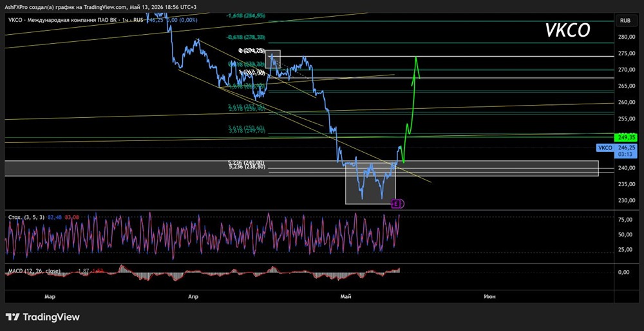Open the RUB currency selector
Image resolution: width=644 pixels, height=331 pixels.
(625, 20)
